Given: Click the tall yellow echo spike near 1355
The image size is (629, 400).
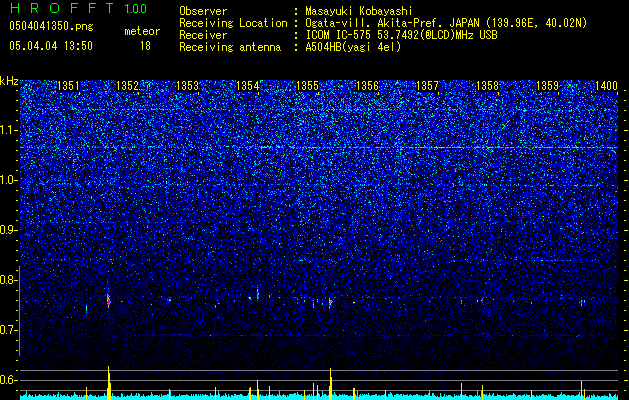Looking at the screenshot, I should pyautogui.click(x=330, y=384).
